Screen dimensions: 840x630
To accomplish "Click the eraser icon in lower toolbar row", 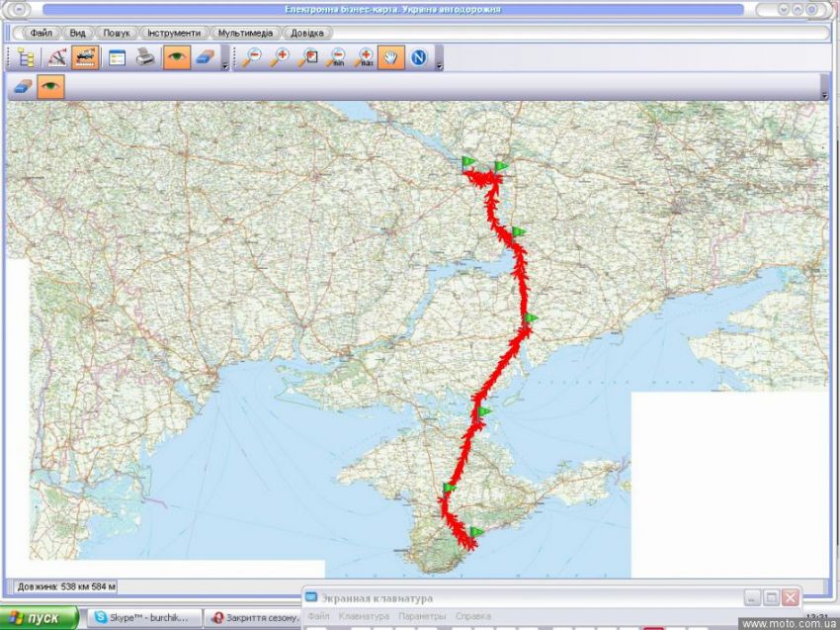I will pyautogui.click(x=23, y=87).
